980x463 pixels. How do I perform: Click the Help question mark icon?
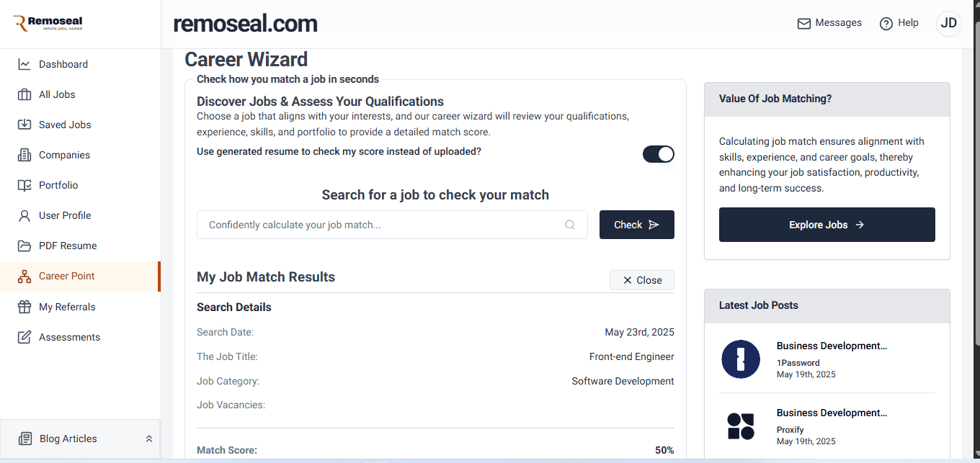pos(886,24)
